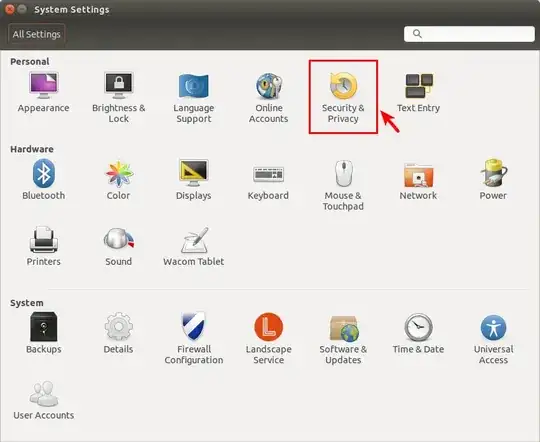The image size is (540, 442).
Task: Open Security & Privacy settings
Action: (x=343, y=97)
